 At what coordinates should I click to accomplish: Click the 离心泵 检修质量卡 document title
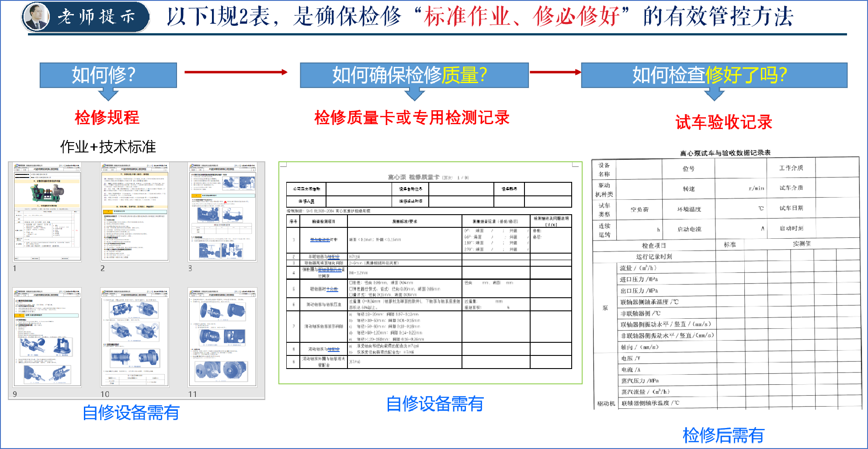coord(413,177)
